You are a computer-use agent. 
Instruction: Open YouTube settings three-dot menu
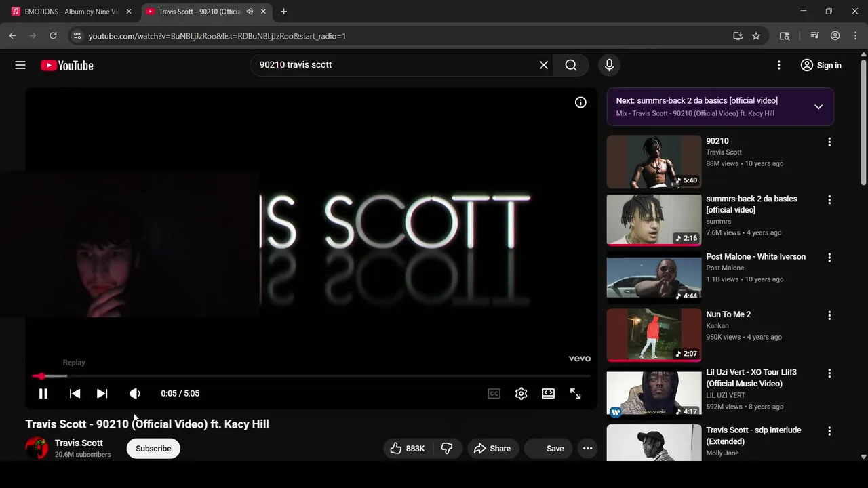click(778, 65)
